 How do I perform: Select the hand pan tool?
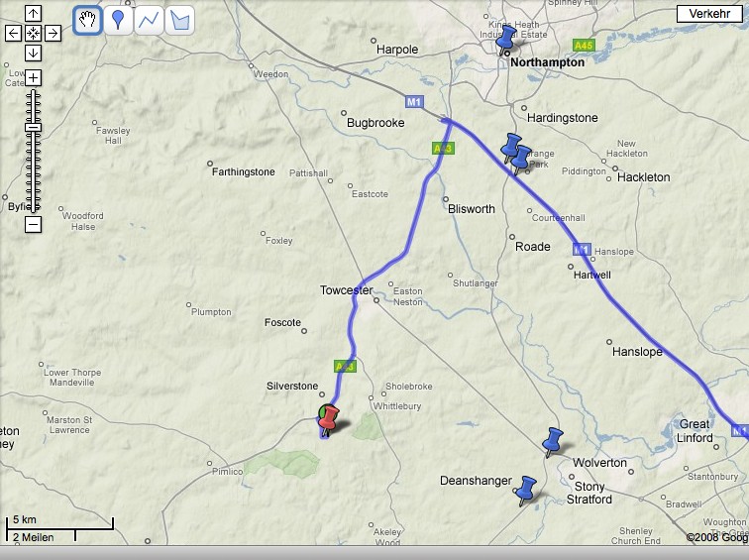88,20
